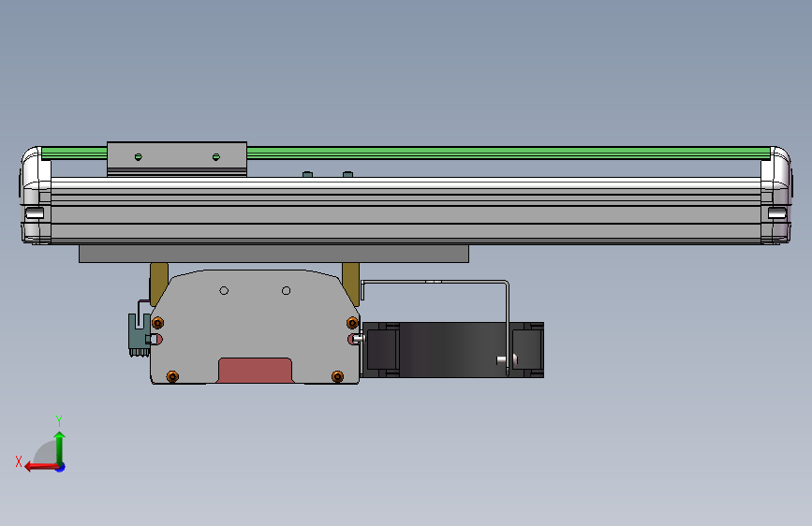Pick the lower-right orange bolt on the carriage
Screen dimensions: 812x526
tap(337, 376)
